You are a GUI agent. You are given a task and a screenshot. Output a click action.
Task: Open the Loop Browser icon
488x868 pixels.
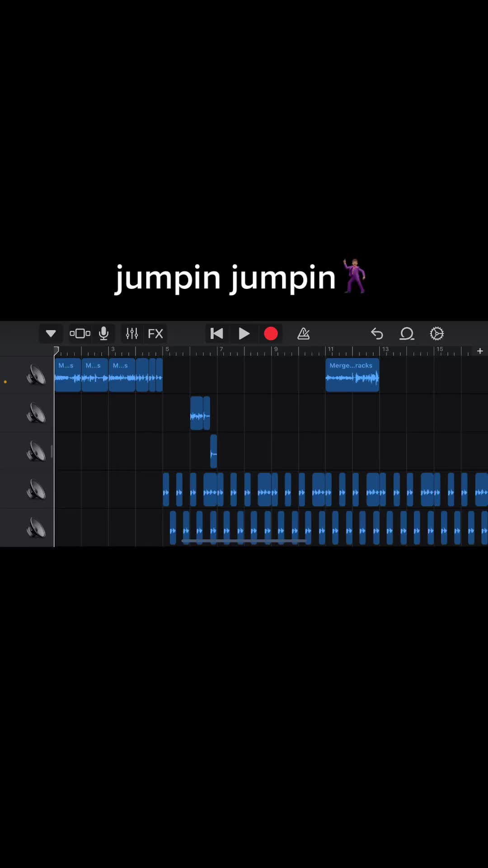[407, 334]
